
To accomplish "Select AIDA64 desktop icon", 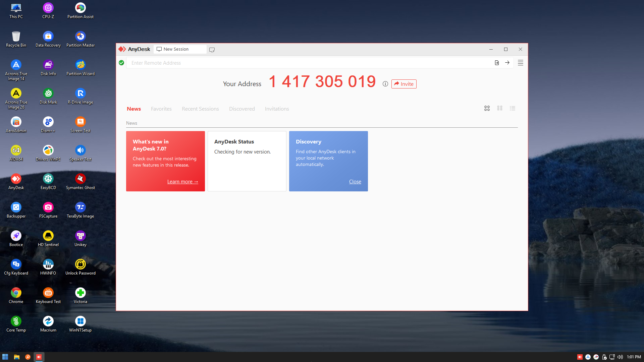I will coord(16,153).
